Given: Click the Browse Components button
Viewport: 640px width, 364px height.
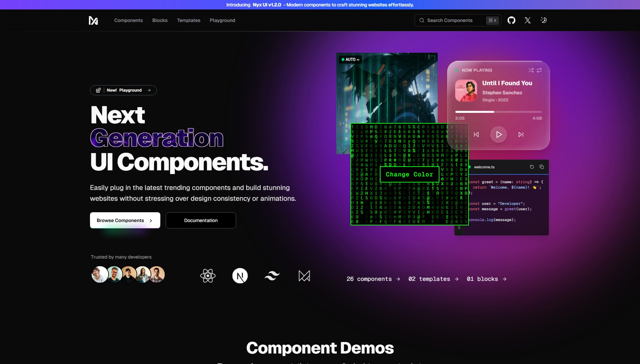Looking at the screenshot, I should (125, 220).
